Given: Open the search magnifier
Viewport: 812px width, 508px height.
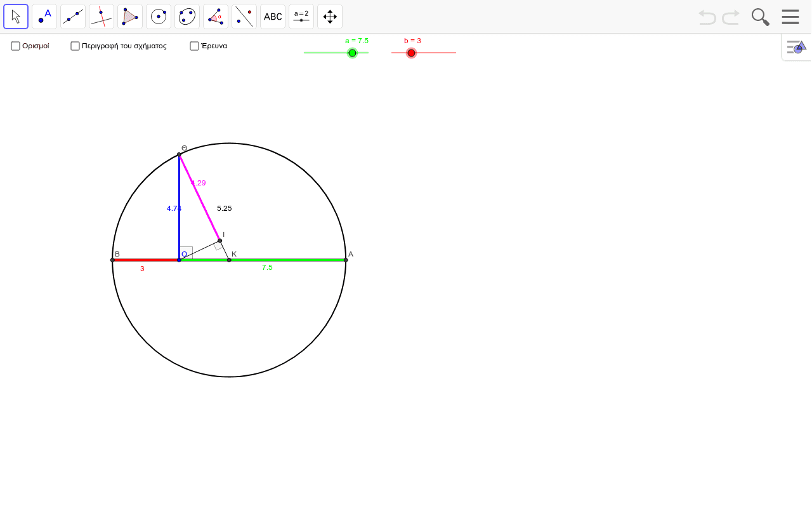Looking at the screenshot, I should click(760, 17).
